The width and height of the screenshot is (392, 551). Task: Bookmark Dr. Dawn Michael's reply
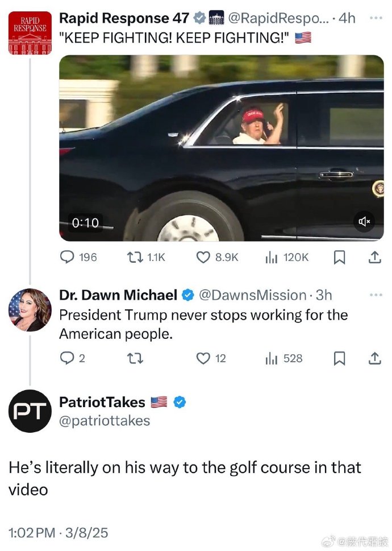[339, 358]
